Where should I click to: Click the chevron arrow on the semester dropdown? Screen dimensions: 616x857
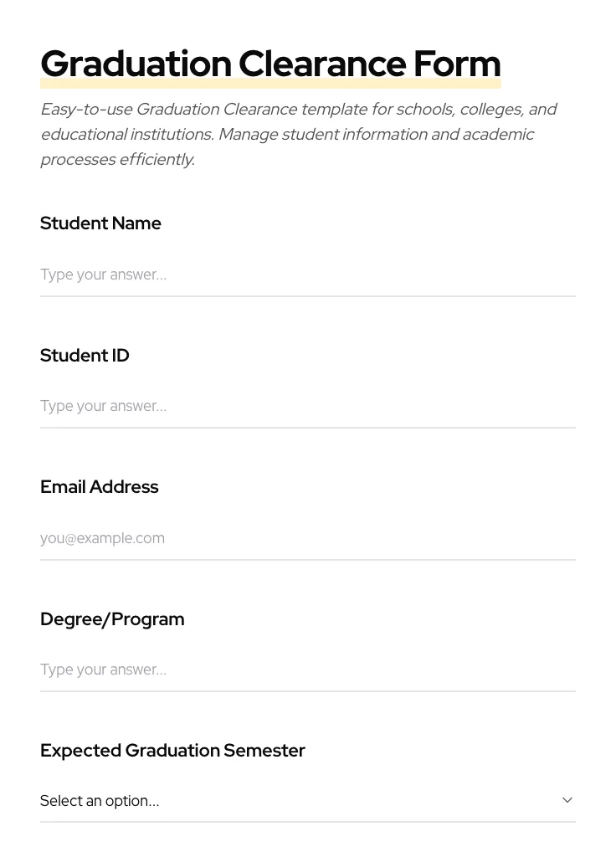click(567, 800)
